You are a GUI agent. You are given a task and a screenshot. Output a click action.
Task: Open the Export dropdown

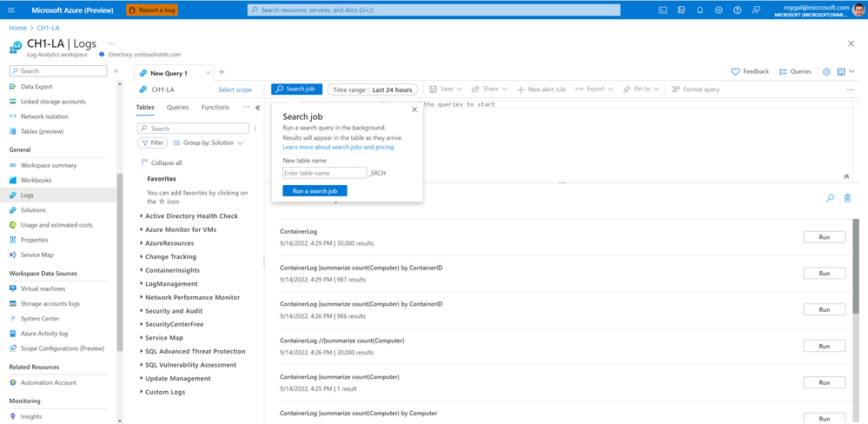[x=594, y=89]
